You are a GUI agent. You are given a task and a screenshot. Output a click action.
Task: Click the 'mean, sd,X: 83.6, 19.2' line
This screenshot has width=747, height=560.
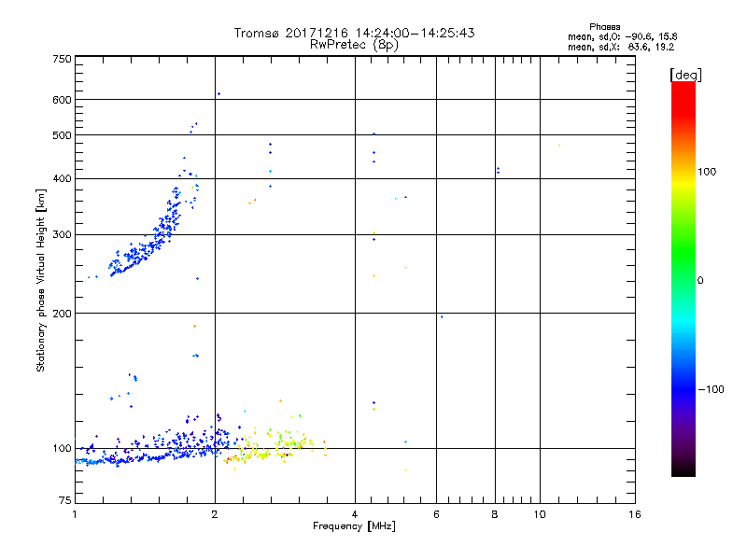[x=621, y=47]
